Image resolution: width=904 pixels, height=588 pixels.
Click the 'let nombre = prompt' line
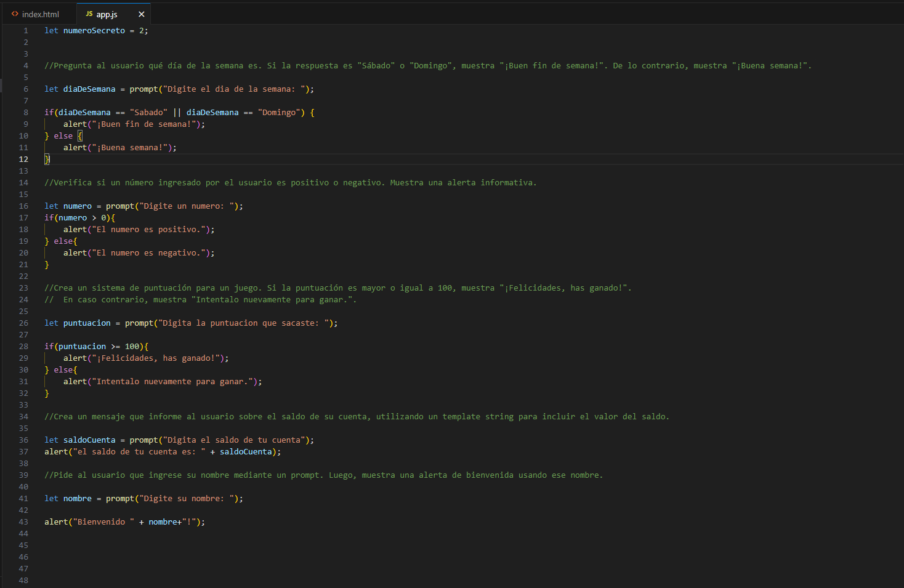point(143,499)
